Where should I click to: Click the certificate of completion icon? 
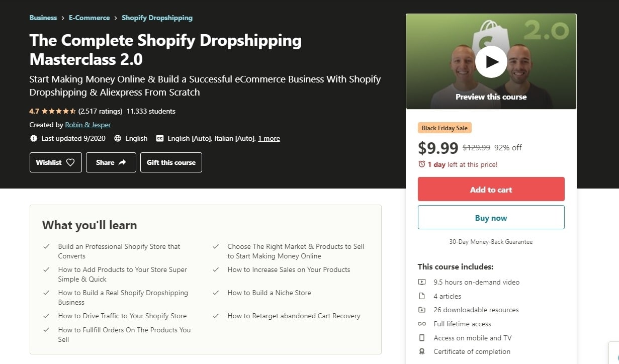[422, 351]
